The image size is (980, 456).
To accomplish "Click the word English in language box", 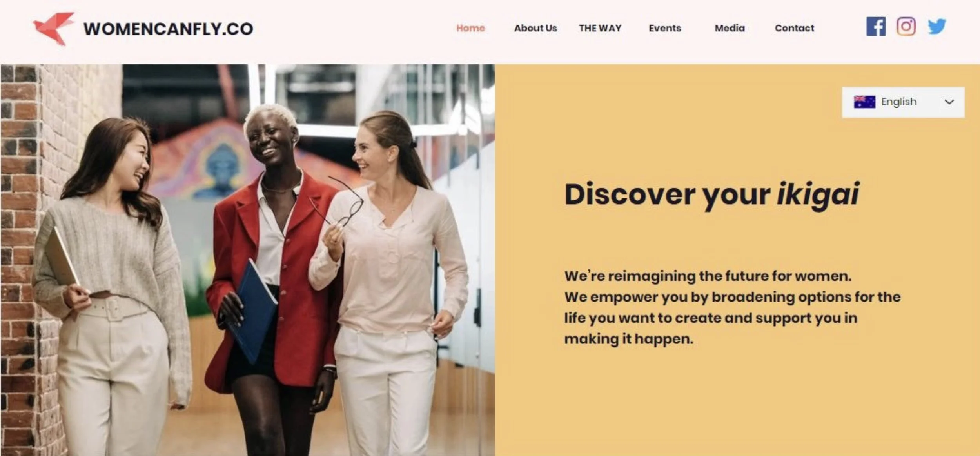I will pos(899,102).
